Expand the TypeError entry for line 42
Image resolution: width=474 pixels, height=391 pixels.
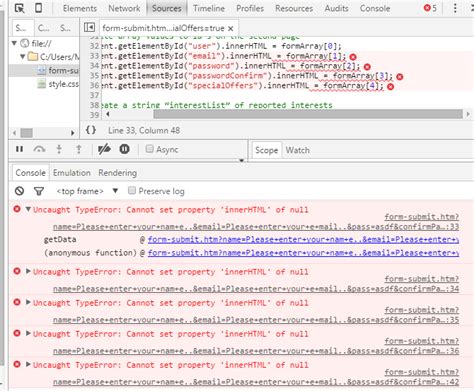pyautogui.click(x=28, y=364)
